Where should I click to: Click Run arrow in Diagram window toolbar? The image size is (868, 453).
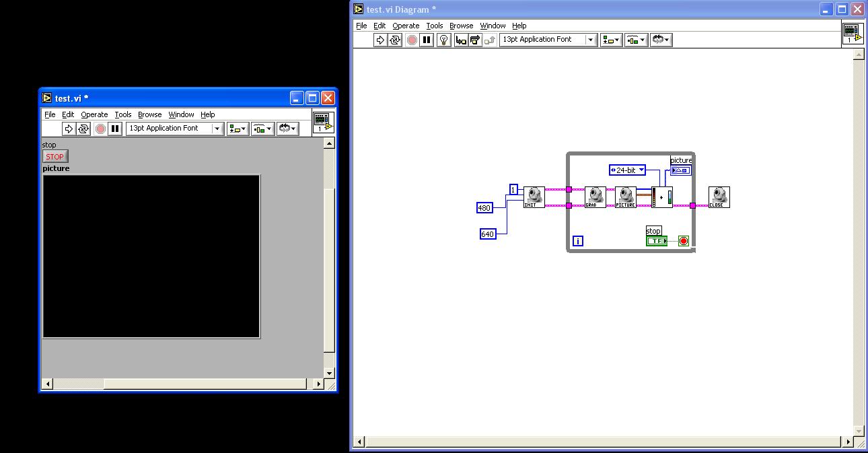click(x=380, y=40)
